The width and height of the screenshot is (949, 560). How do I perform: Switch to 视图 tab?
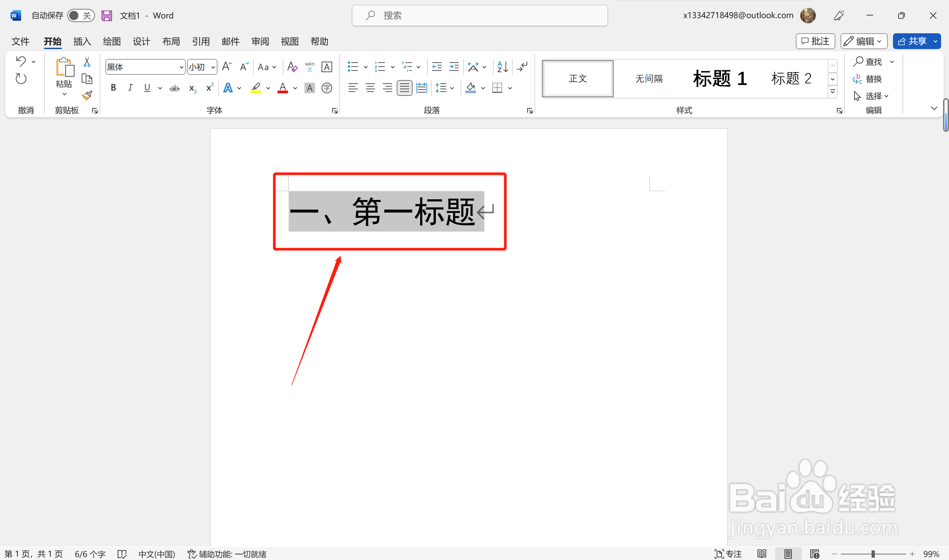[290, 42]
